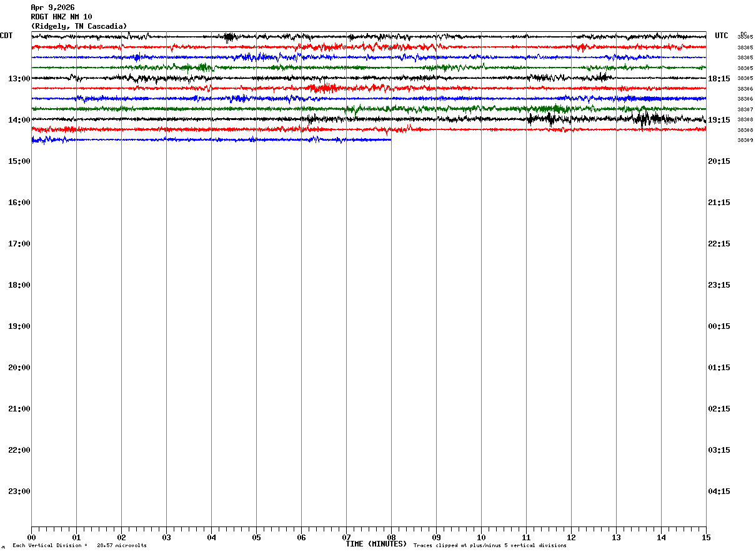This screenshot has width=756, height=554.
Task: Click the "TIME (MINUTES)" axis title
Action: point(376,544)
